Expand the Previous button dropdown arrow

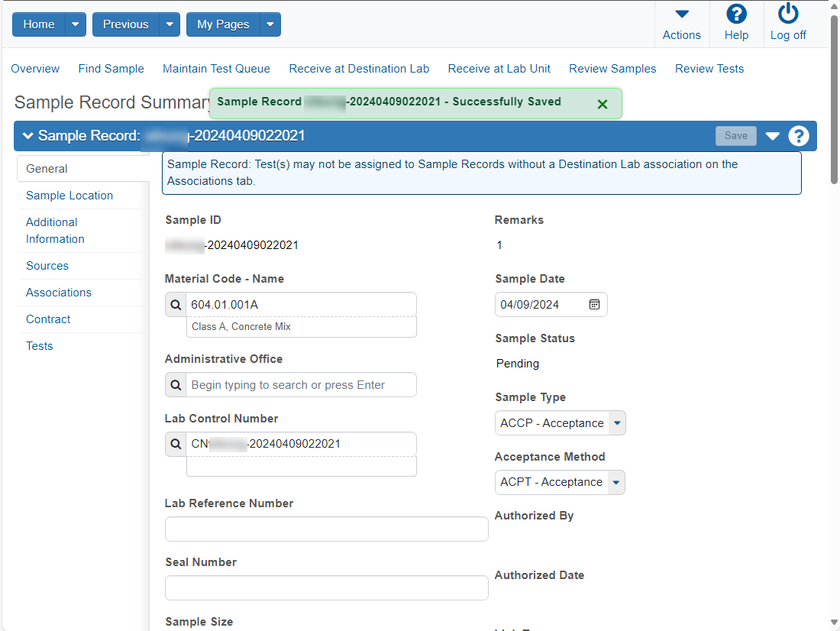pyautogui.click(x=170, y=24)
